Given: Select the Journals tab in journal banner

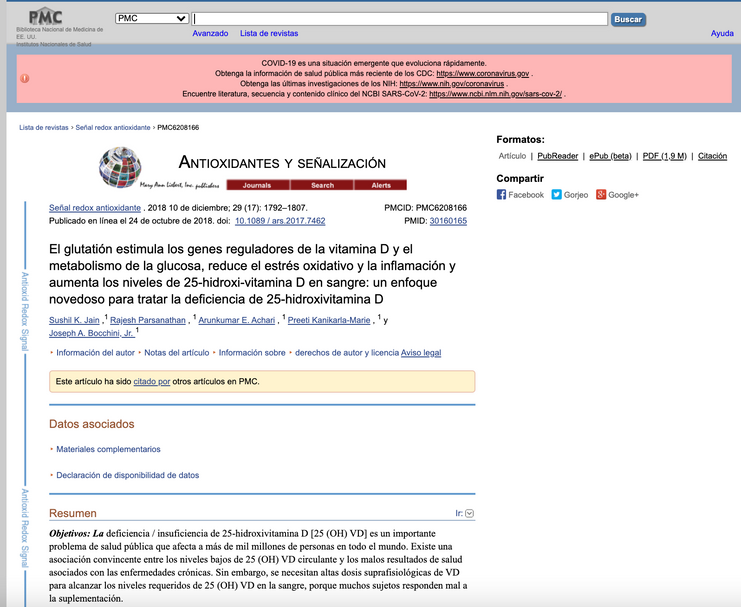Looking at the screenshot, I should tap(256, 185).
